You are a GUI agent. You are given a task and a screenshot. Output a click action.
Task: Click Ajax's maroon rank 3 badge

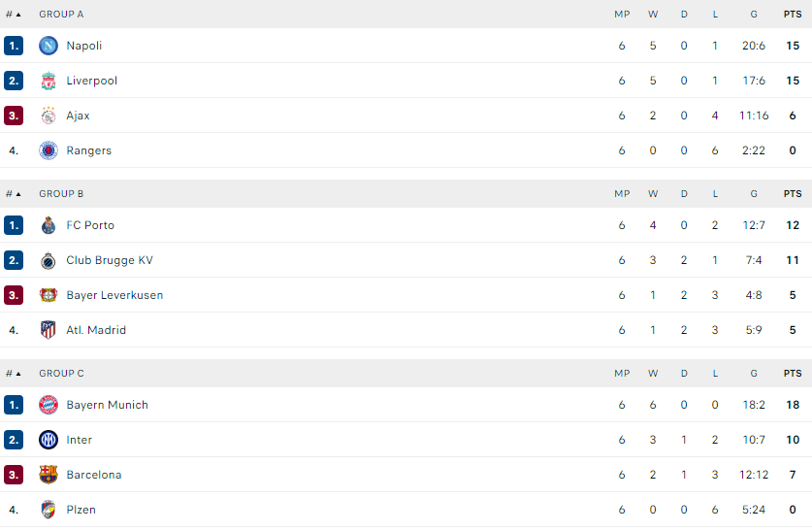point(14,116)
